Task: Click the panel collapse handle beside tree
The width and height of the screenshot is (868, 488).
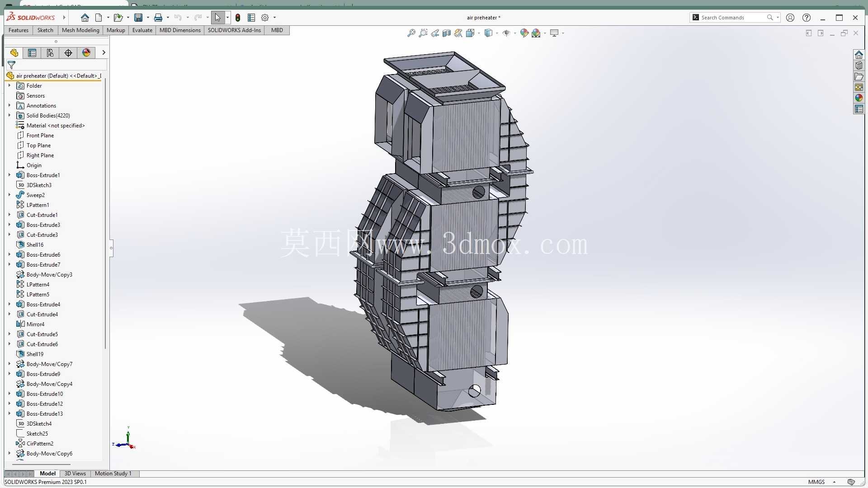Action: coord(111,248)
